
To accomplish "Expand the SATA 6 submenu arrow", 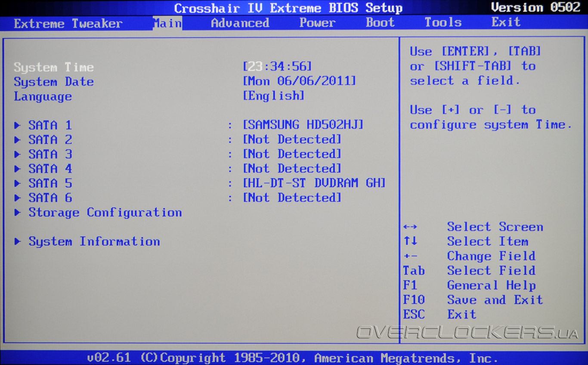I will (x=17, y=198).
